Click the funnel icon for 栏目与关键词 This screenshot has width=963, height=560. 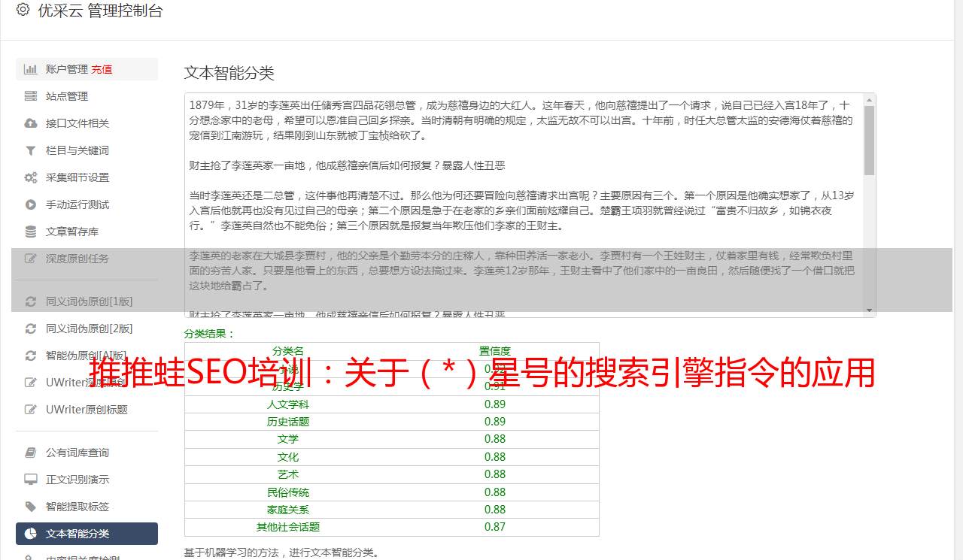(31, 150)
